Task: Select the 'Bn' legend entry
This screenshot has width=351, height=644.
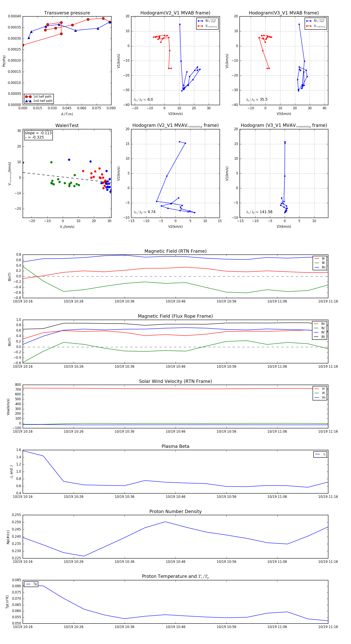Action: 320,267
